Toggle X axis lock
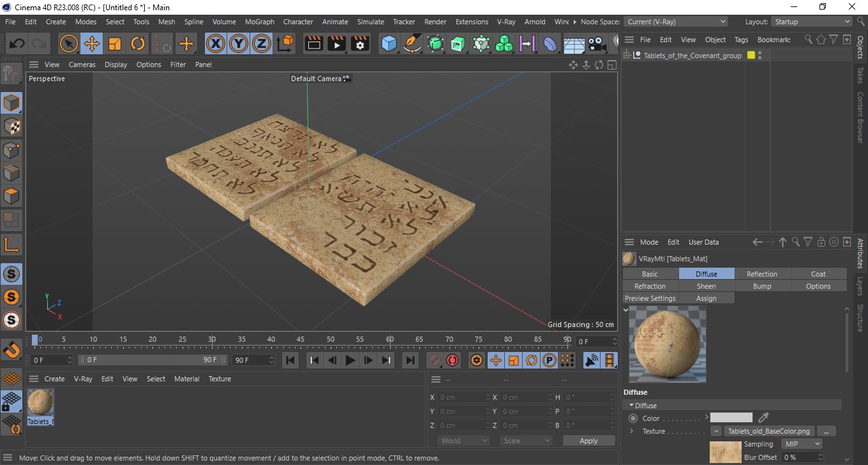Viewport: 868px width, 465px height. (x=216, y=44)
